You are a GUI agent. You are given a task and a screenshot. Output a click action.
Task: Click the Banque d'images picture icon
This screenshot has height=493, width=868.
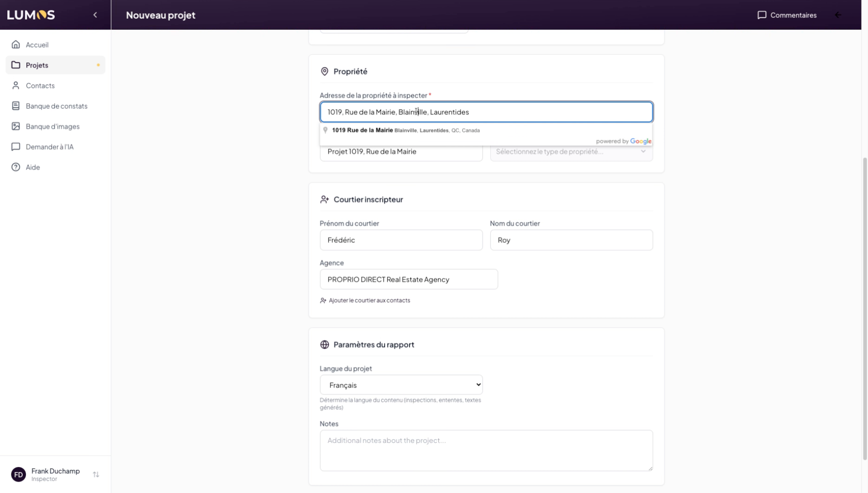pyautogui.click(x=16, y=126)
